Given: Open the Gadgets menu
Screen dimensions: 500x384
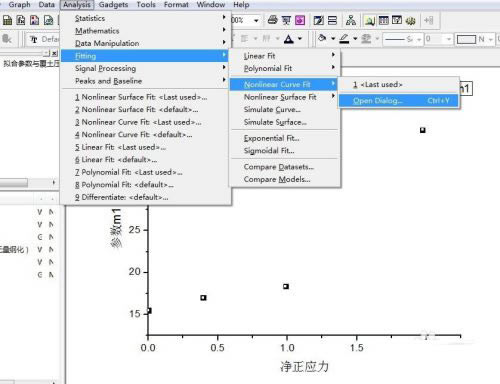Looking at the screenshot, I should 113,5.
